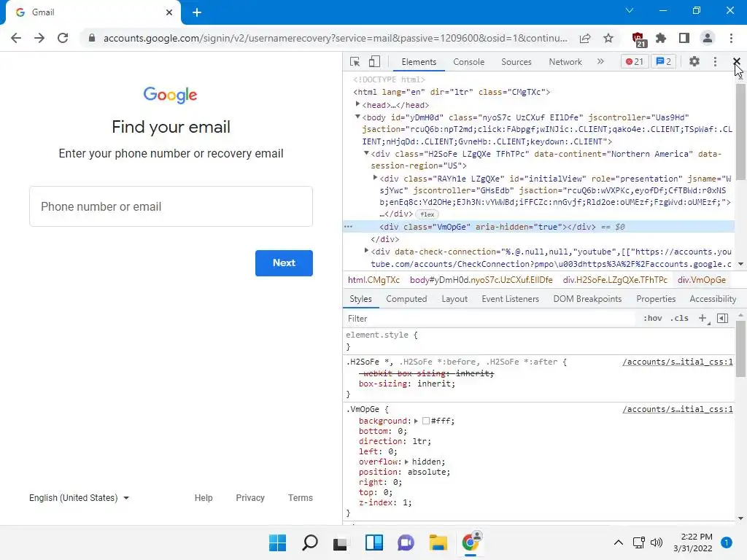This screenshot has height=560, width=747.
Task: Open the Event Listeners tab
Action: 510,299
